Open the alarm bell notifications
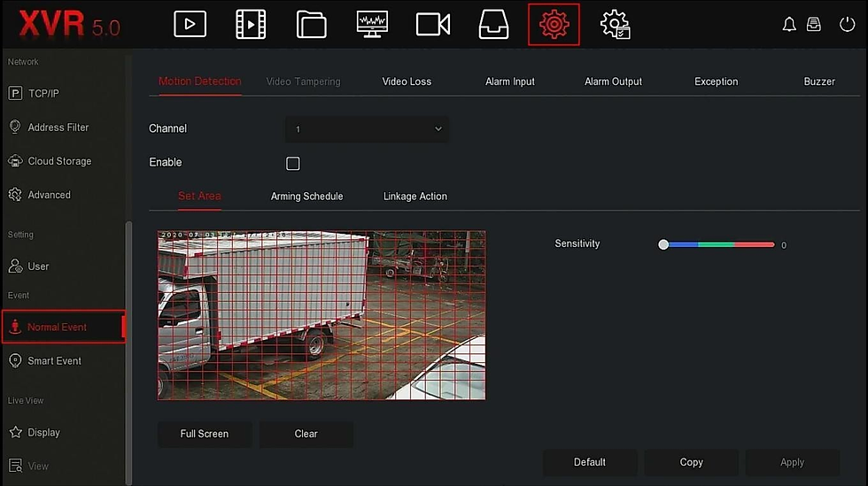Viewport: 868px width, 486px height. click(789, 25)
